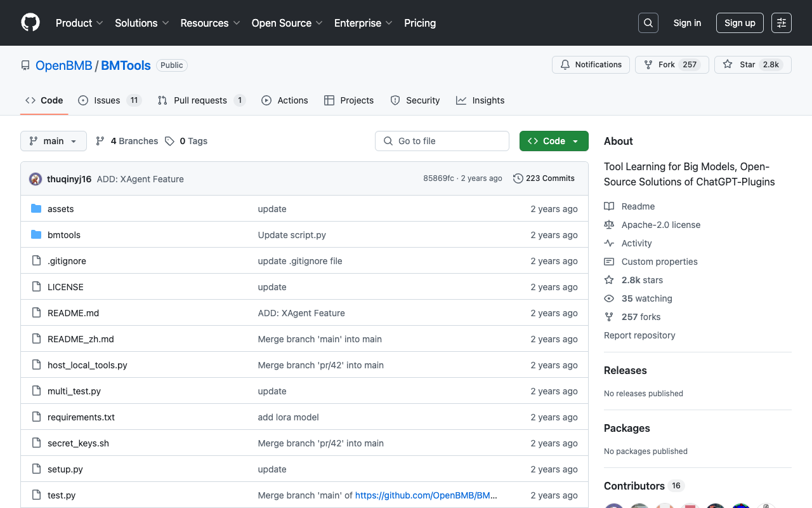
Task: Click the tag icon beside 0 Tags
Action: (x=169, y=141)
